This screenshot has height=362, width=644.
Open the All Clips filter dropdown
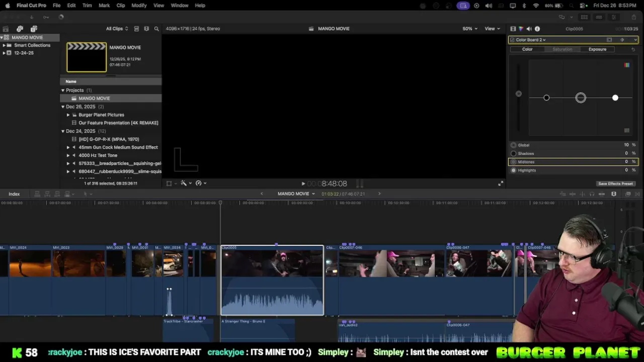pyautogui.click(x=117, y=29)
